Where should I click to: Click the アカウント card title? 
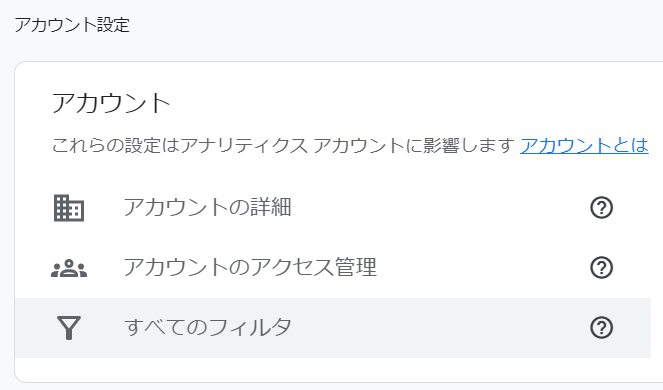pos(111,103)
